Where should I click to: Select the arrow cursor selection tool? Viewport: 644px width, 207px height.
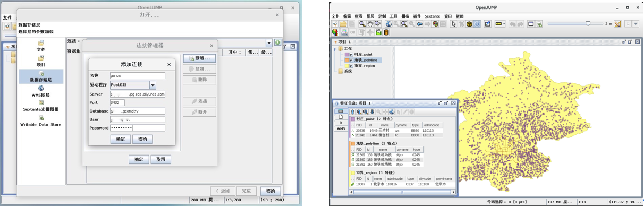pyautogui.click(x=453, y=24)
